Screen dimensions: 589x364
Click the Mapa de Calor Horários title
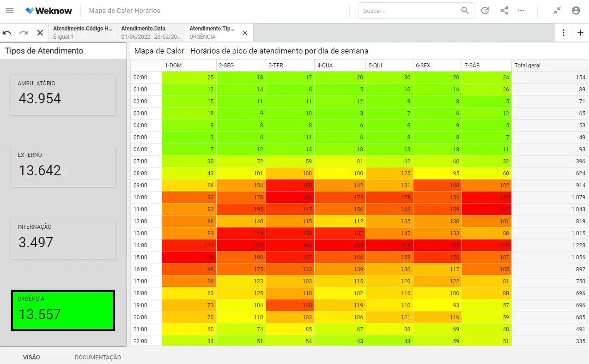[x=125, y=11]
